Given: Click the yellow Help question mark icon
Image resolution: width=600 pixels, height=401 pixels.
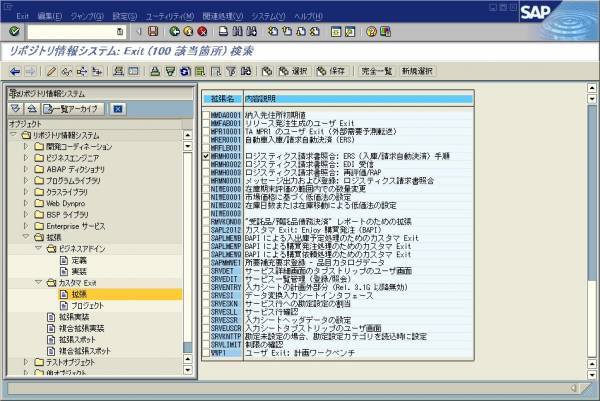Looking at the screenshot, I should (370, 32).
